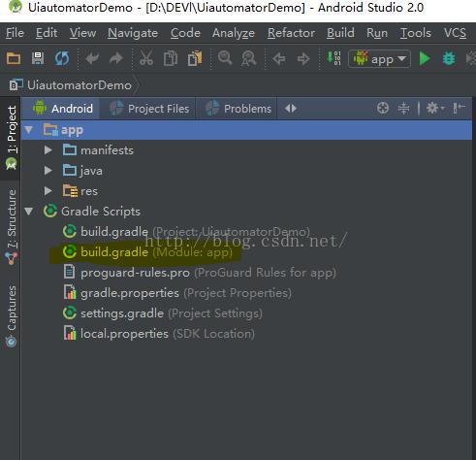Click the Save All toolbar icon
Viewport: 476px width, 460px height.
coord(38,58)
